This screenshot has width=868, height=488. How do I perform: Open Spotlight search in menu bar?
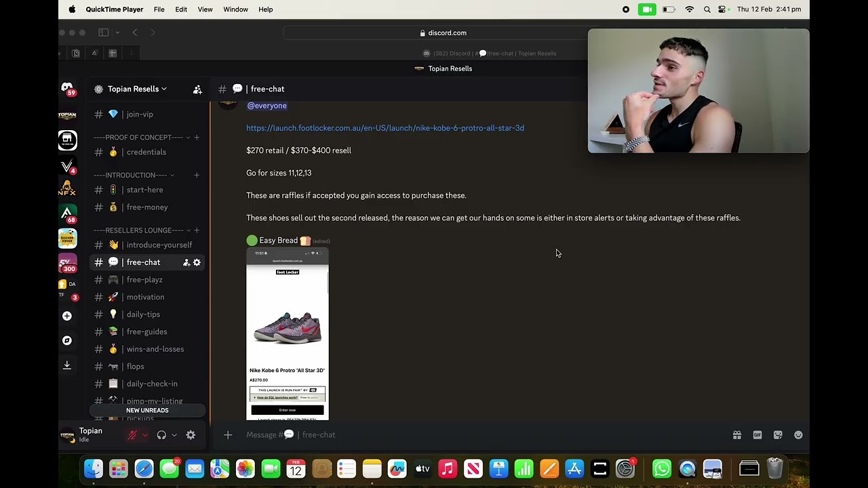click(x=707, y=9)
